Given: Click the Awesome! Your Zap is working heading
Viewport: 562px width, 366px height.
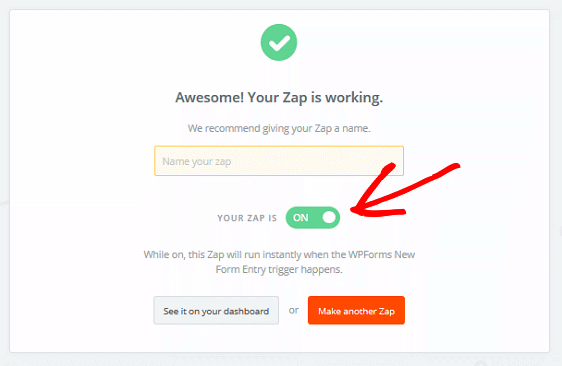Looking at the screenshot, I should [x=279, y=98].
